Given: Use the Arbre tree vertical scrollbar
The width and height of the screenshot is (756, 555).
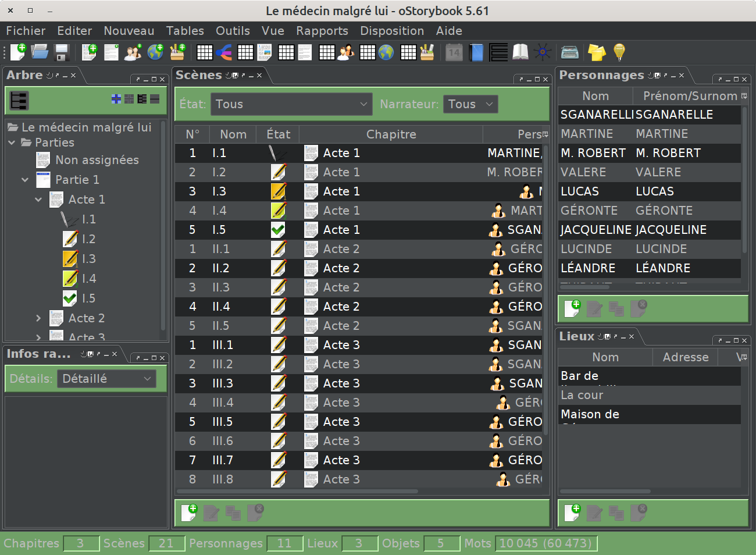Looking at the screenshot, I should point(163,227).
